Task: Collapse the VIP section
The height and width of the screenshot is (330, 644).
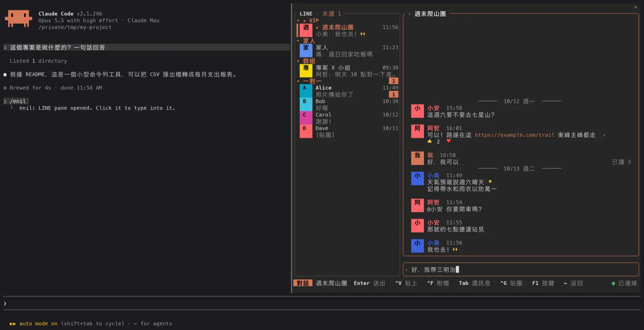Action: point(298,20)
